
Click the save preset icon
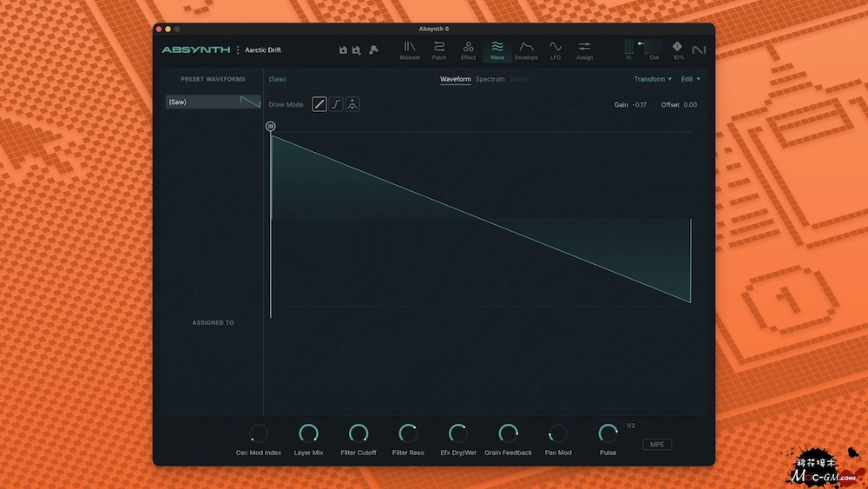(x=343, y=50)
